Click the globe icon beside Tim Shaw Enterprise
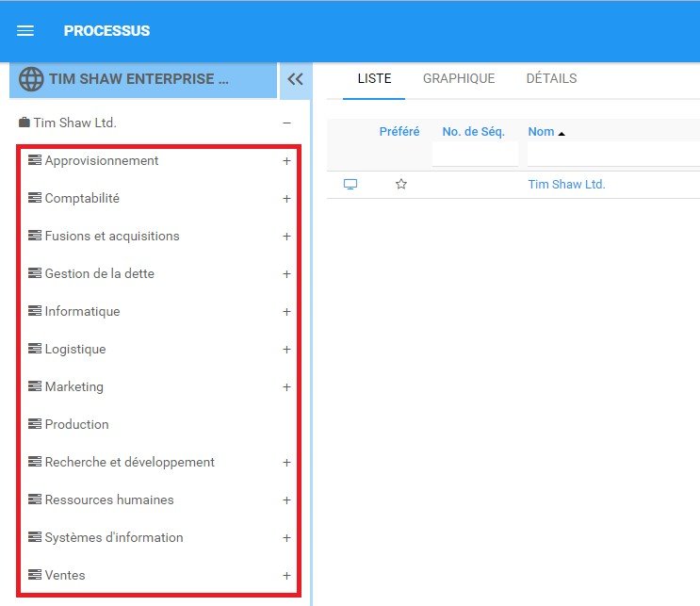 pos(31,79)
